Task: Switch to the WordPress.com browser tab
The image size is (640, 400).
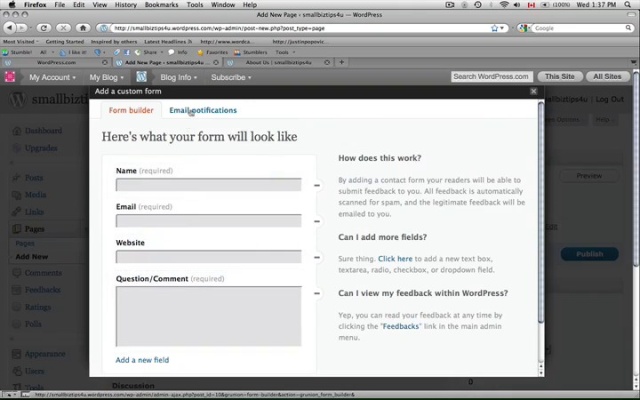Action: (x=56, y=62)
